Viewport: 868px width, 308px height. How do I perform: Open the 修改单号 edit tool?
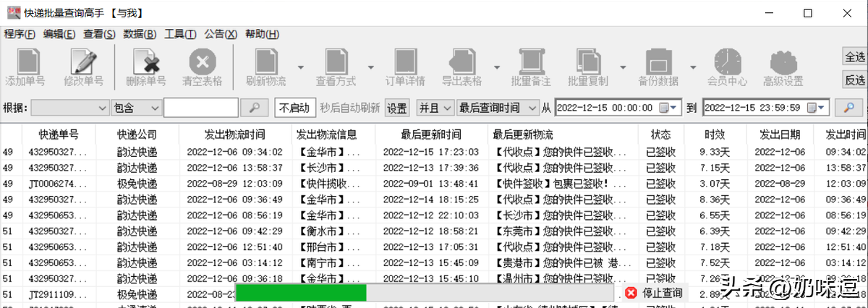[84, 62]
